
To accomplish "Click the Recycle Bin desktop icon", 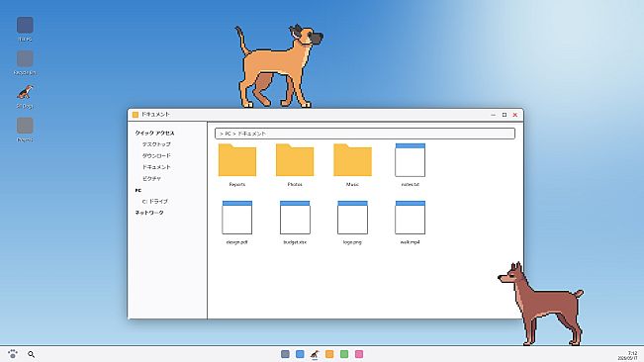I will 25,58.
